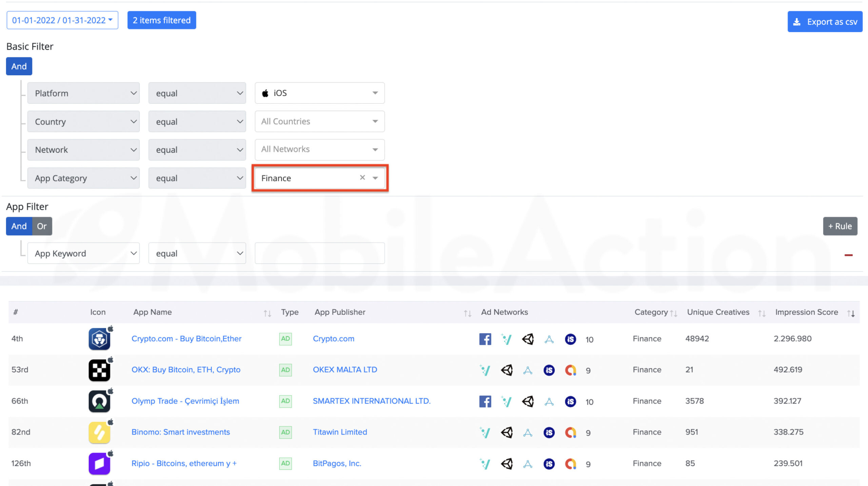This screenshot has width=868, height=486.
Task: Open Ripio - Bitcoins, ethereum link
Action: click(184, 463)
